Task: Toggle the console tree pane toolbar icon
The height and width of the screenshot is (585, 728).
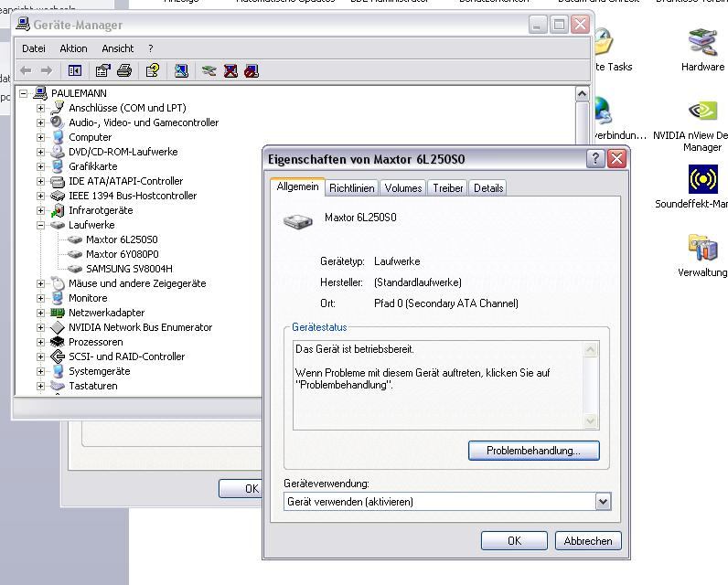Action: 75,71
